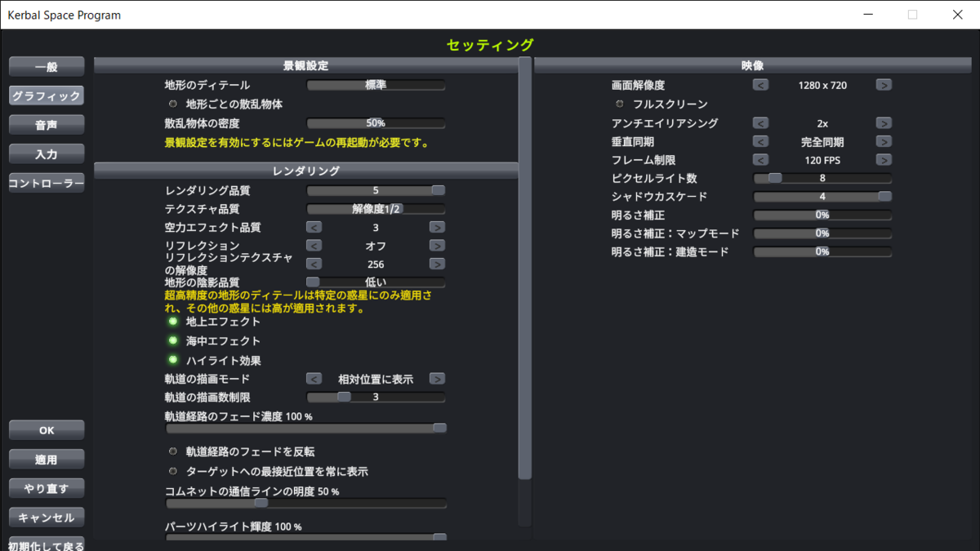Viewport: 980px width, 551px height.
Task: Confirm settings by clicking OK
Action: (x=46, y=429)
